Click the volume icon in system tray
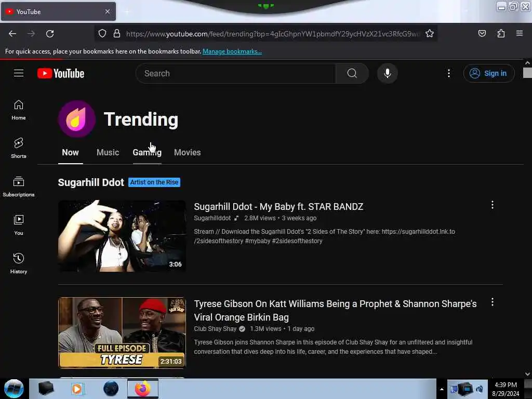This screenshot has width=532, height=399. point(480,389)
